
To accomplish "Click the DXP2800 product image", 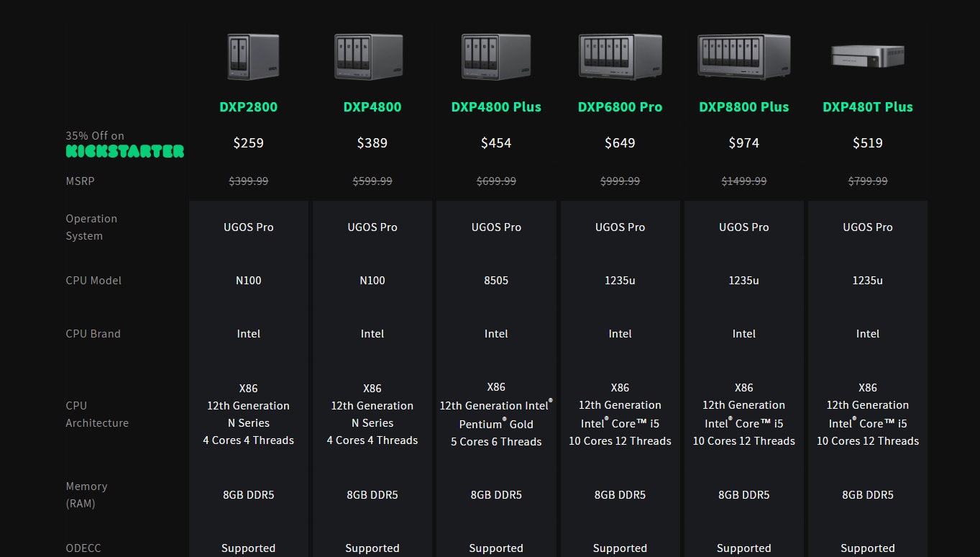I will tap(253, 57).
